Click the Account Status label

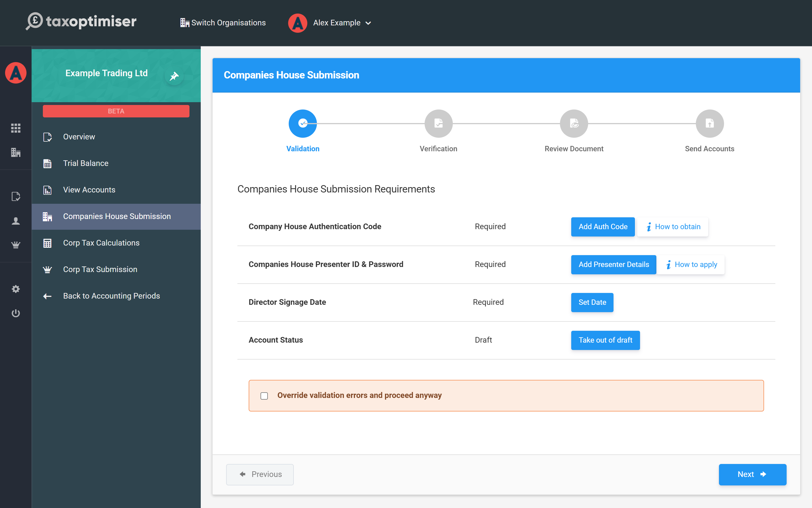click(x=275, y=340)
